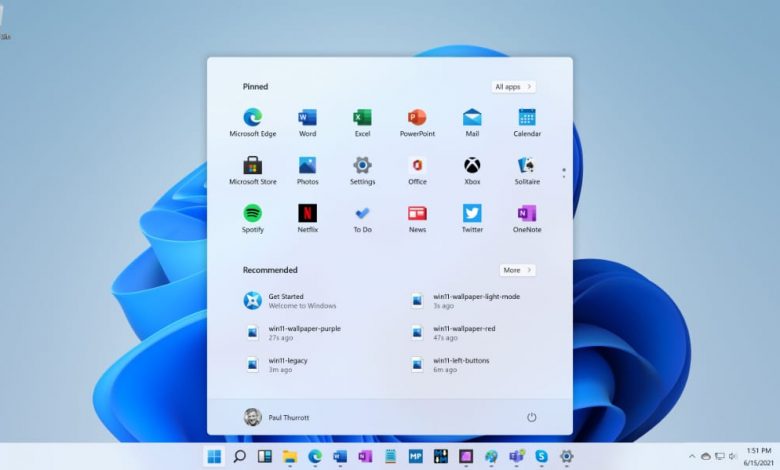The height and width of the screenshot is (470, 780).
Task: Open Task View widgets icon on taskbar
Action: 265,456
